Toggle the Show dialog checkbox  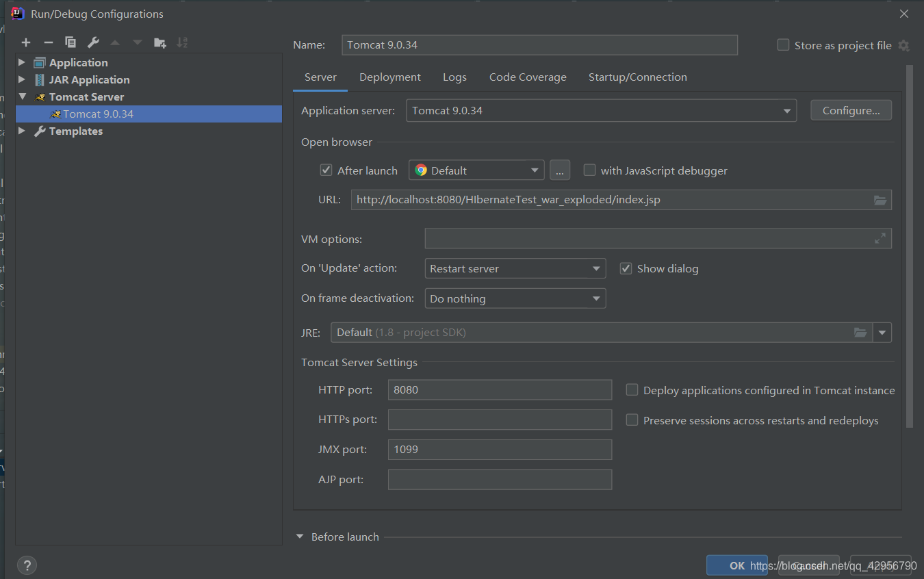click(x=626, y=268)
